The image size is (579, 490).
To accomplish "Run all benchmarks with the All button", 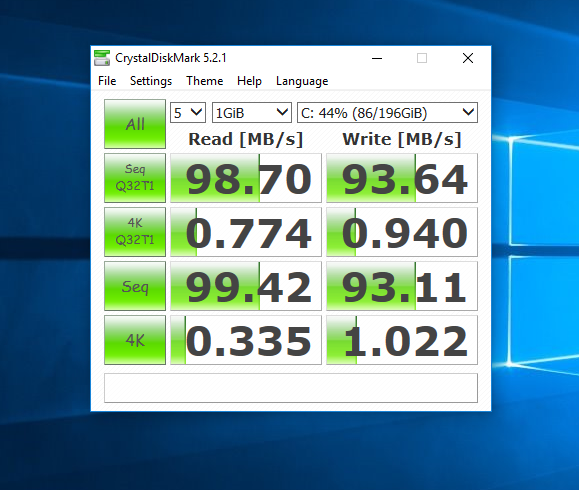I will (135, 124).
